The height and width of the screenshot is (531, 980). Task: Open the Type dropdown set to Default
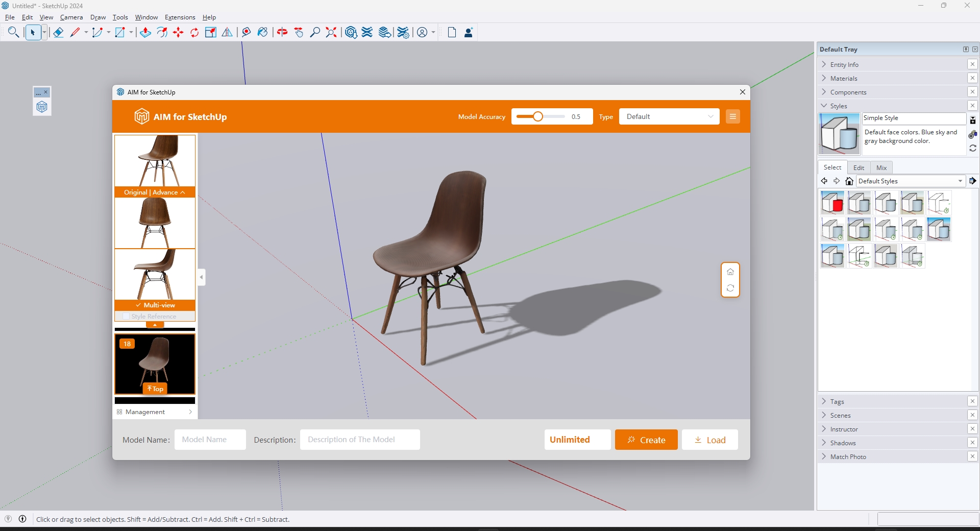[x=669, y=116]
